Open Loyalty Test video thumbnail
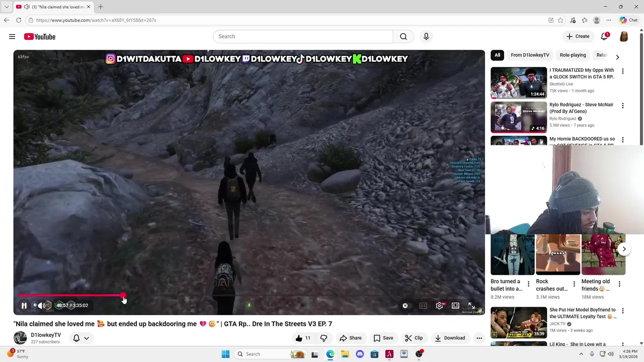 [x=519, y=322]
